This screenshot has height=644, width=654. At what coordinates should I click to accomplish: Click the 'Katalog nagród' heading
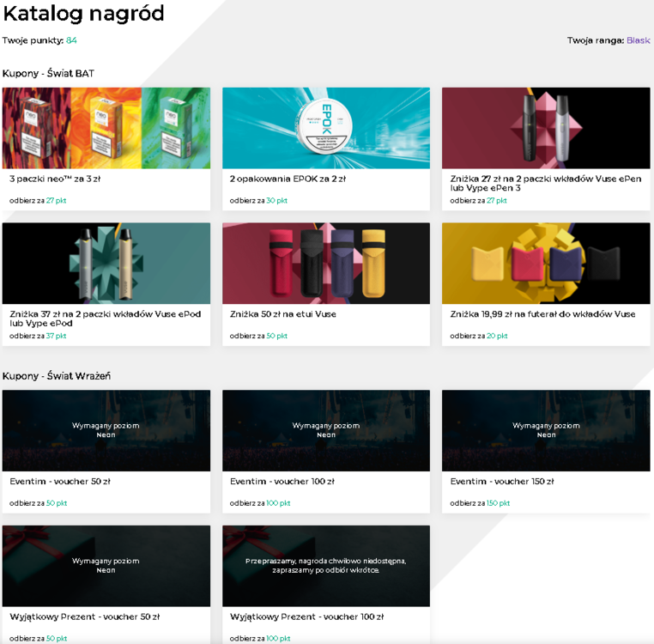pyautogui.click(x=83, y=14)
